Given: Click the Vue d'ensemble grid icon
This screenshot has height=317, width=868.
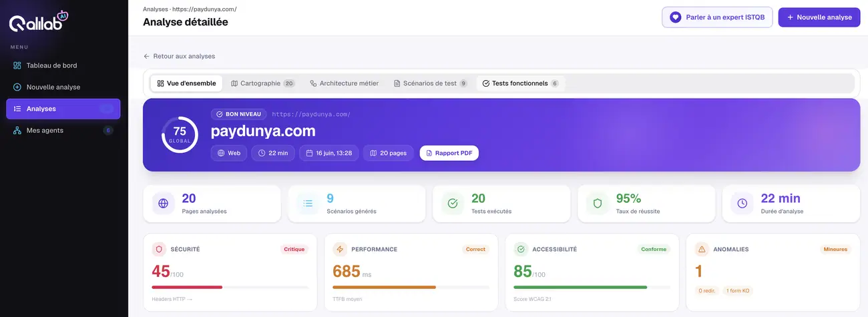Looking at the screenshot, I should click(x=160, y=83).
